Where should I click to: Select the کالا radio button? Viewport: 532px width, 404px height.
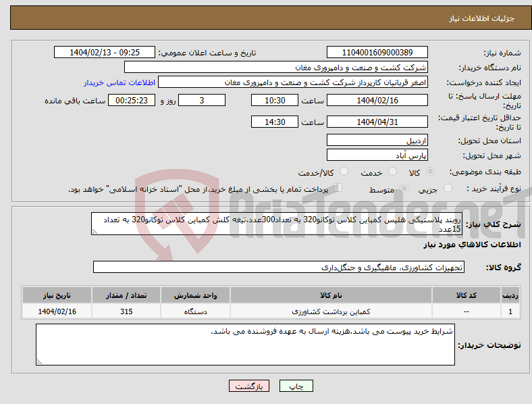(x=430, y=172)
